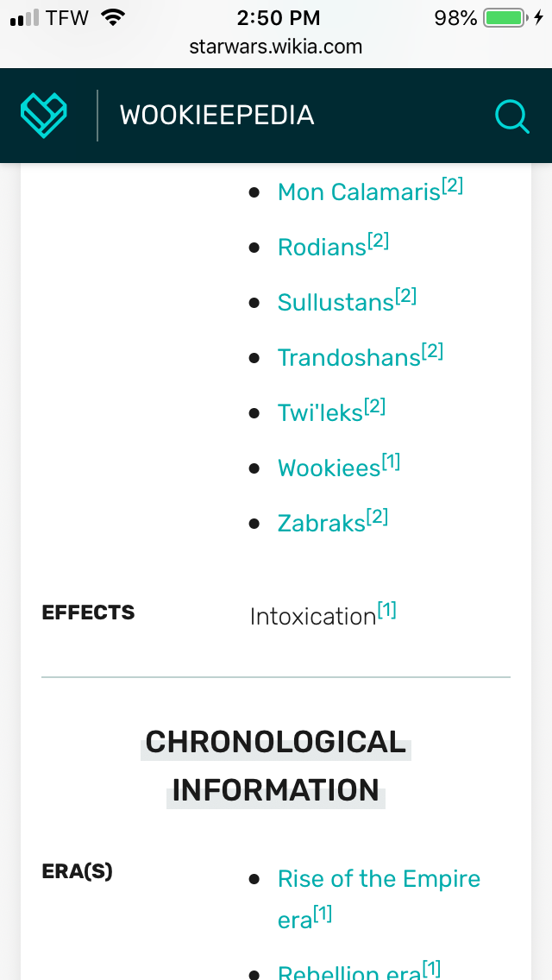Open the Zabraks link
This screenshot has width=552, height=980.
[322, 523]
